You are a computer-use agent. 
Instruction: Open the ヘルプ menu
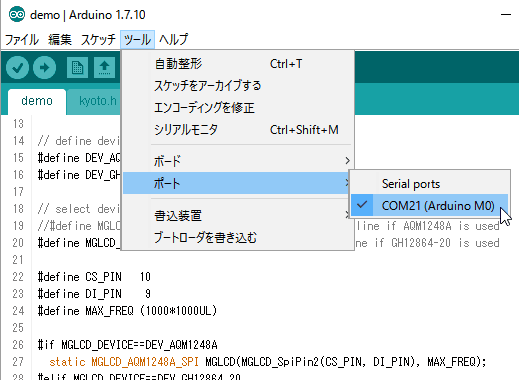pyautogui.click(x=174, y=40)
